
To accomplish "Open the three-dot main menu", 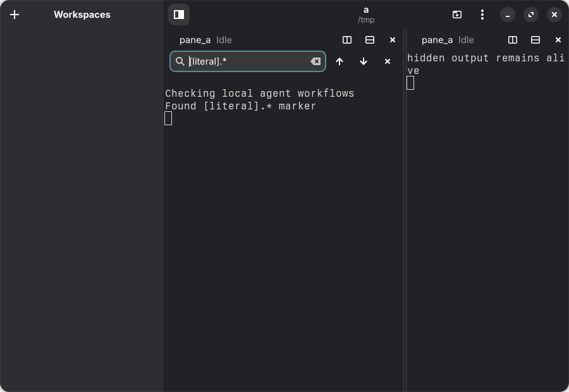I will [x=482, y=15].
